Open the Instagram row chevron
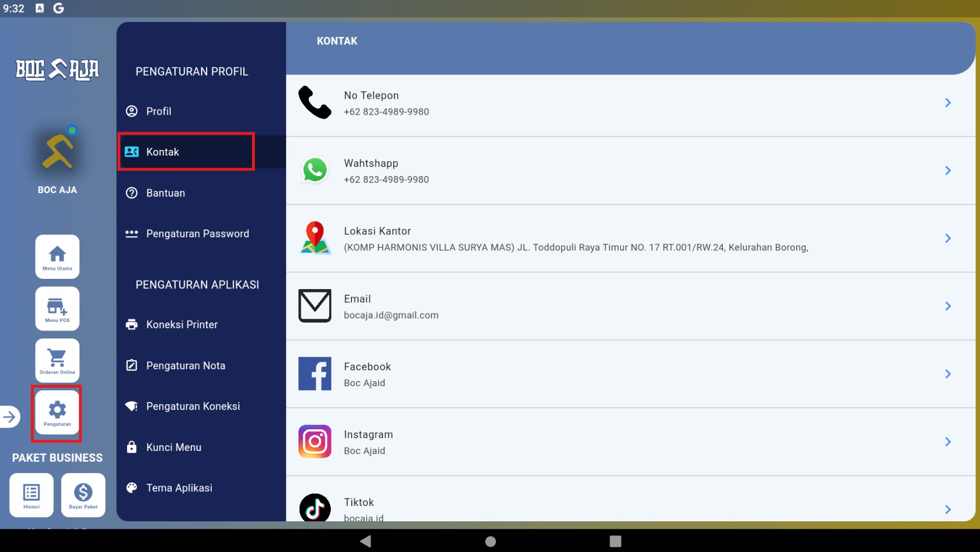 pyautogui.click(x=948, y=442)
